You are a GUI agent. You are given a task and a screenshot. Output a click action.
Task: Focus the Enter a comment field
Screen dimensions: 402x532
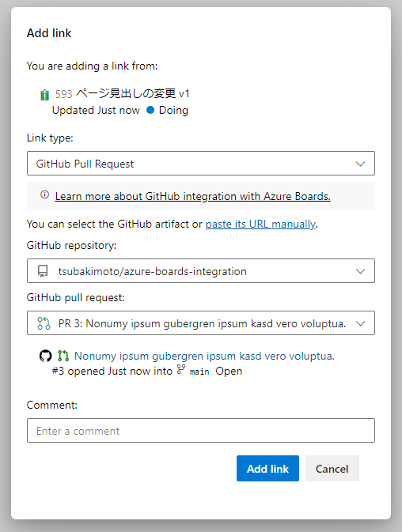point(201,431)
